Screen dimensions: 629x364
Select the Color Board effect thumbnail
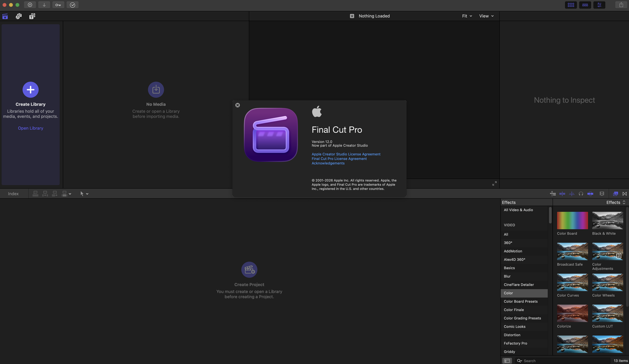click(572, 221)
